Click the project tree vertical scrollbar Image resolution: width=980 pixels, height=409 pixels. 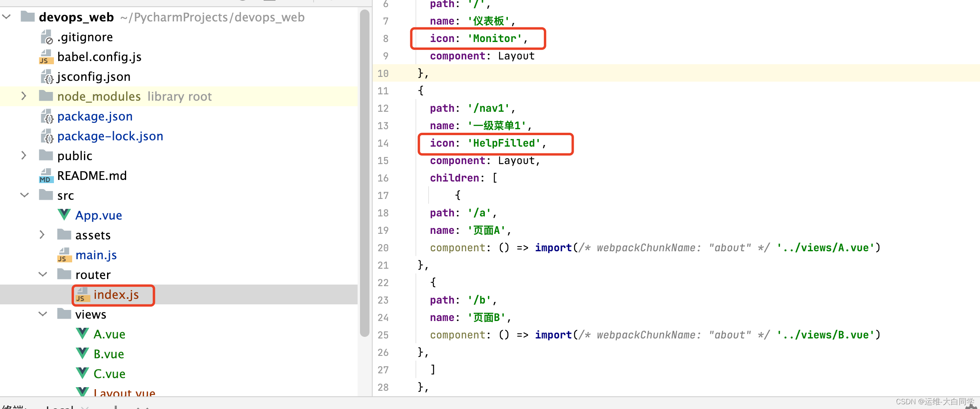coord(365,173)
